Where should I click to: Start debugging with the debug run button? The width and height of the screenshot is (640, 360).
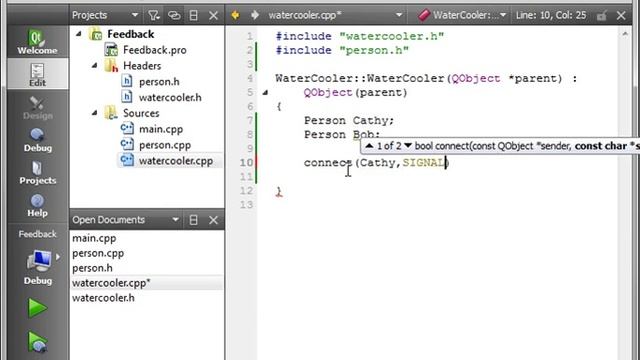(x=37, y=342)
